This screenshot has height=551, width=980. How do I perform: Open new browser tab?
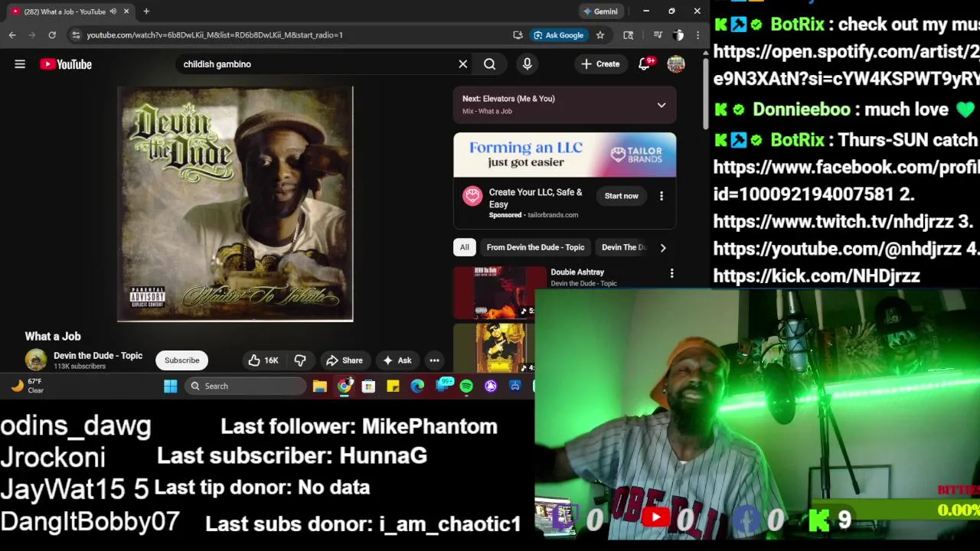[146, 11]
